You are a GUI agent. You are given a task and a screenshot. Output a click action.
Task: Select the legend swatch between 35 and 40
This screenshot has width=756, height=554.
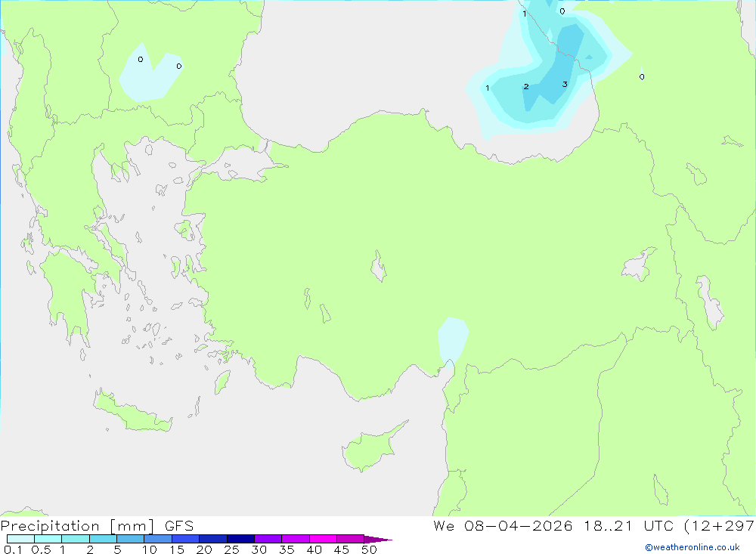pyautogui.click(x=295, y=539)
